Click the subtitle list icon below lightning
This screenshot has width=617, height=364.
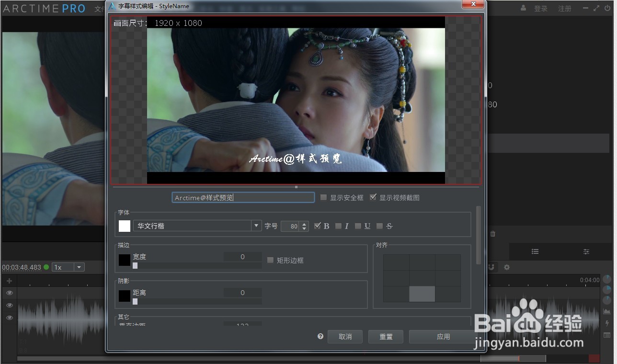[x=607, y=335]
